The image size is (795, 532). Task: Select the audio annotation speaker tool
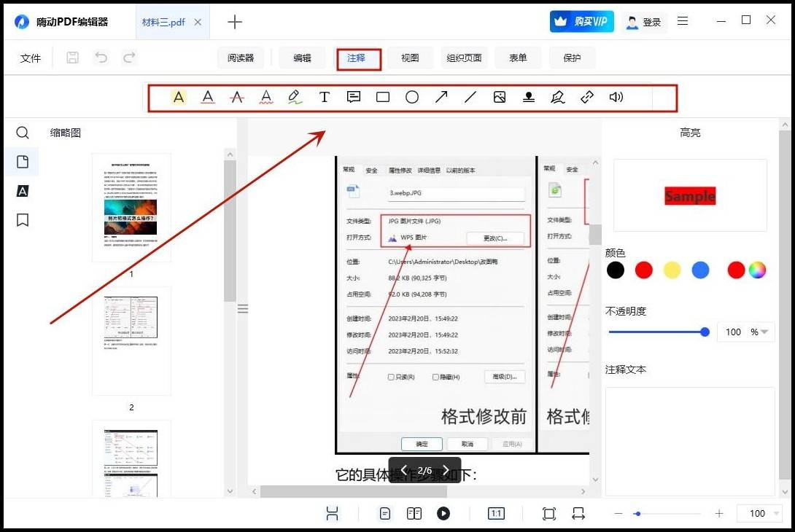pyautogui.click(x=616, y=97)
